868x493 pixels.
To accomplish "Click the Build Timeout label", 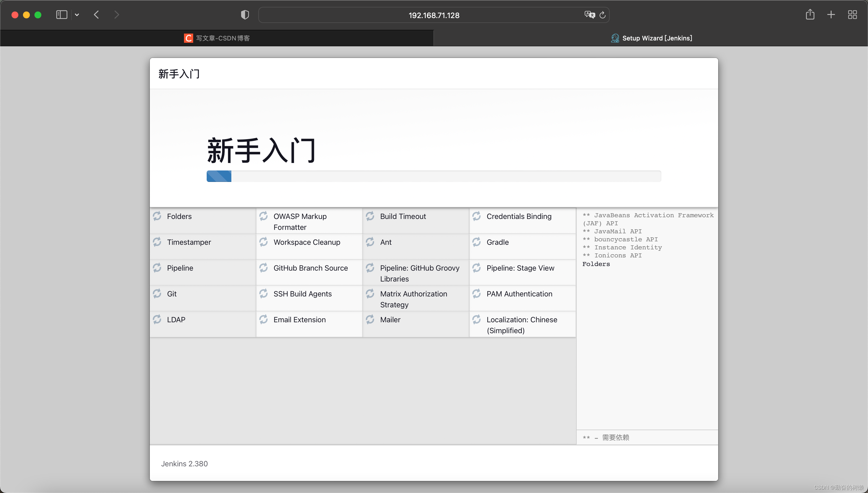I will pos(403,216).
